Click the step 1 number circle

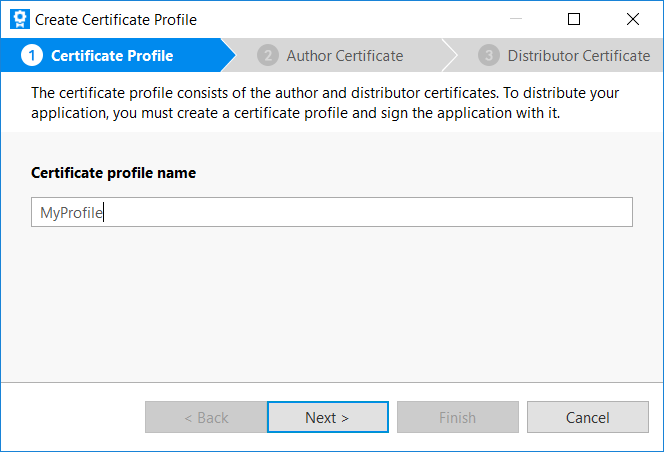31,56
